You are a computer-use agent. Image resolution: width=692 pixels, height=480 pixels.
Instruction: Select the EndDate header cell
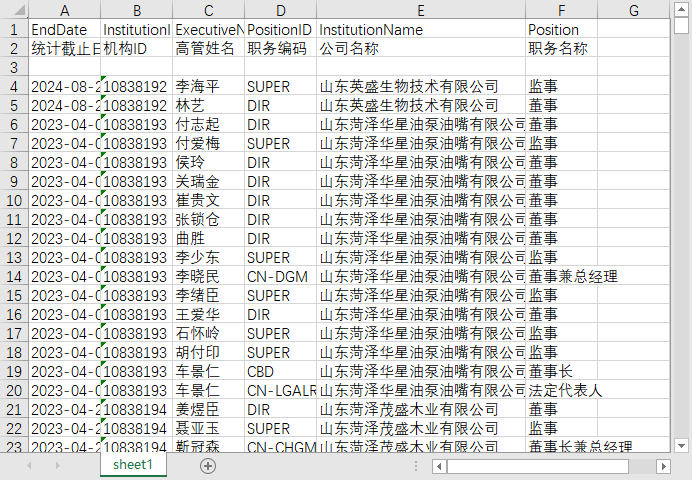(x=64, y=30)
